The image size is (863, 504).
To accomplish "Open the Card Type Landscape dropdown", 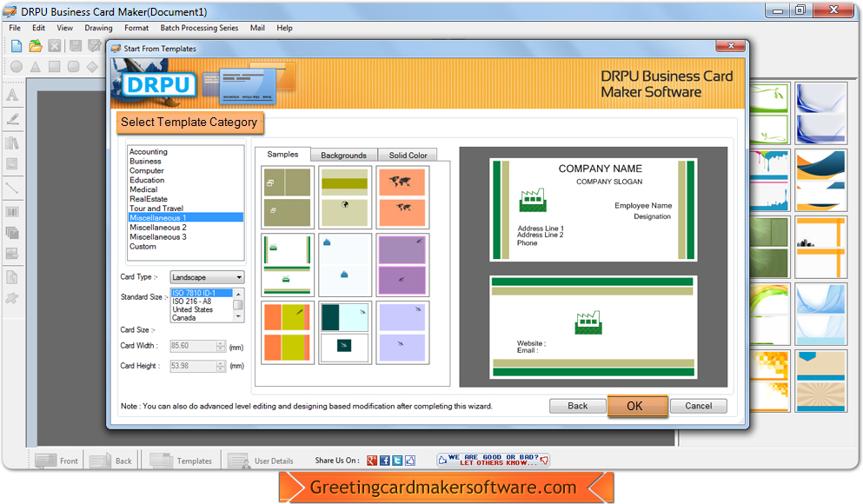I will pos(207,277).
